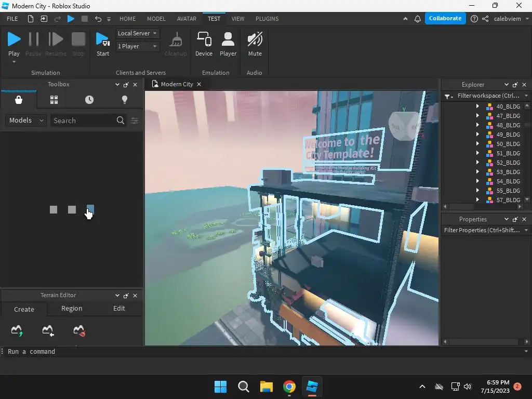The height and width of the screenshot is (399, 532).
Task: Open the Toolbox Marketplace tab
Action: [x=19, y=100]
